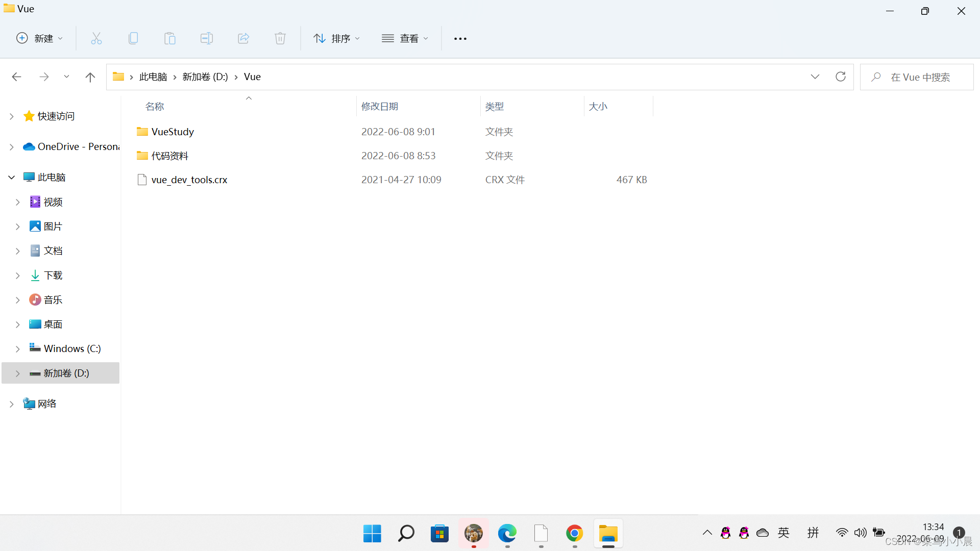Image resolution: width=980 pixels, height=551 pixels.
Task: Click the volume speaker tray icon
Action: point(861,533)
